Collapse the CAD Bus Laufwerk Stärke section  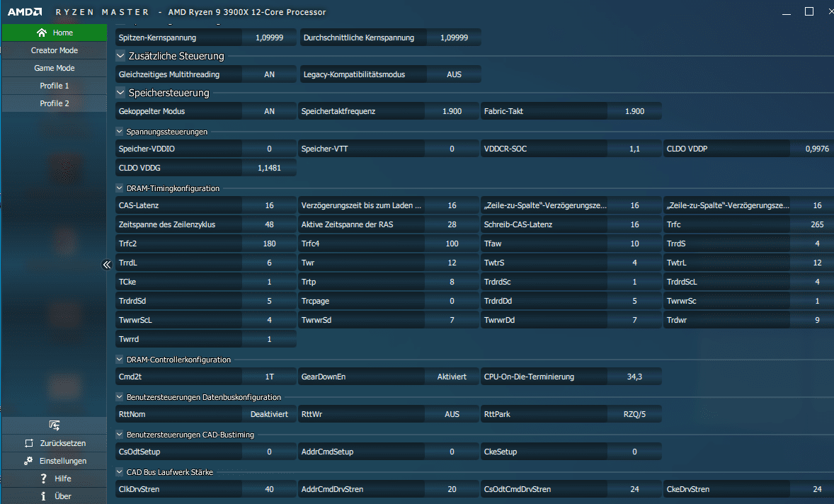point(119,471)
